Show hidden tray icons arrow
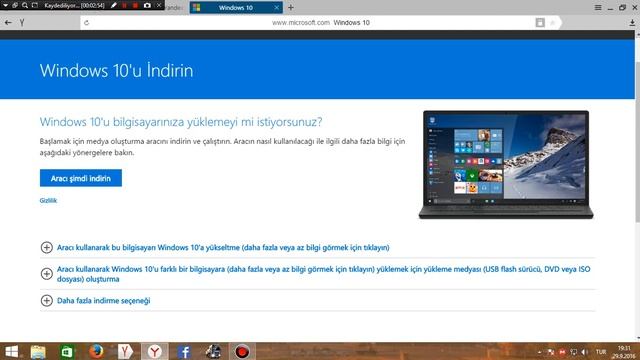Viewport: 640px width, 360px height. pyautogui.click(x=540, y=352)
